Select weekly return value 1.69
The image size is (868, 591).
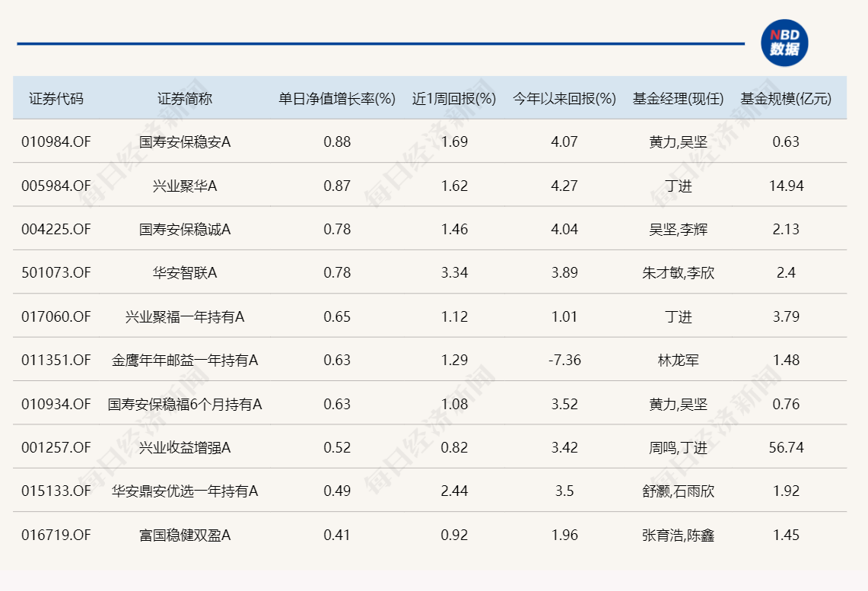(454, 141)
